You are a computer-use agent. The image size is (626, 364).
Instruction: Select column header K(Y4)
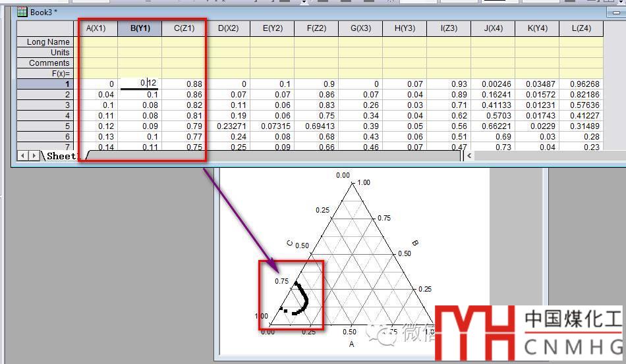537,28
